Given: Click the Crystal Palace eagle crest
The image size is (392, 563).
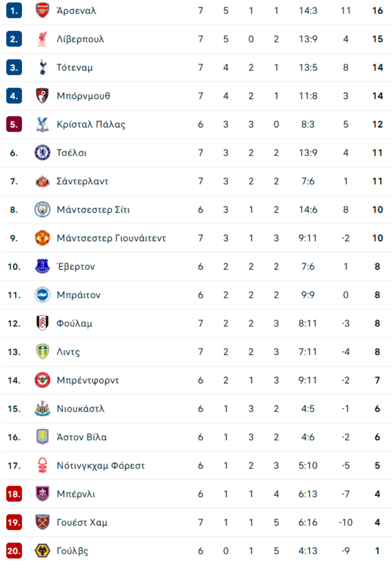Looking at the screenshot, I should [x=42, y=125].
